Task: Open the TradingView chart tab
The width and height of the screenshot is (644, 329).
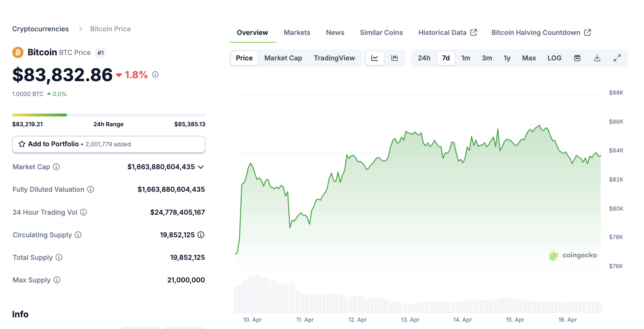Action: [x=334, y=58]
